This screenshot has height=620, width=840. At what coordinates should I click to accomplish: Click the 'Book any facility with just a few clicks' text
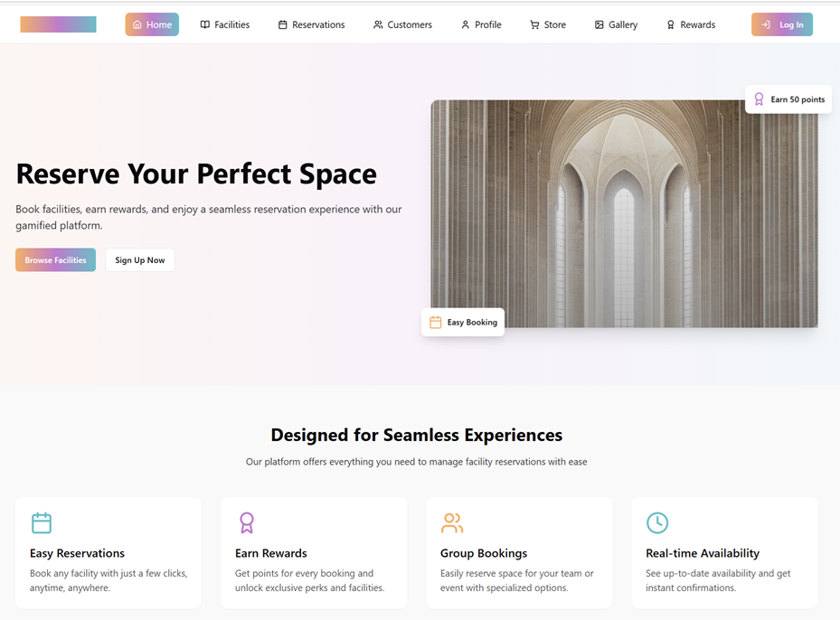(109, 580)
